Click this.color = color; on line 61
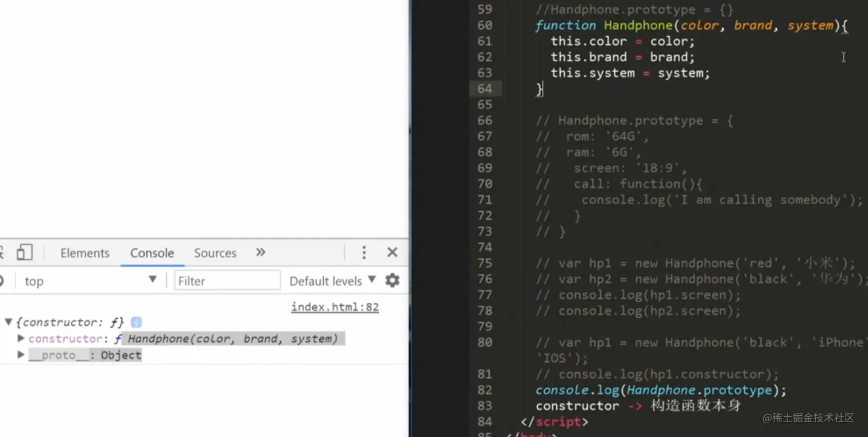The image size is (868, 437). [622, 41]
